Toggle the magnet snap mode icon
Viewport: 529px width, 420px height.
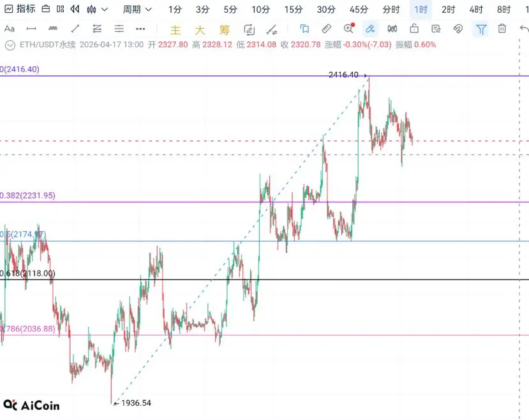pyautogui.click(x=458, y=29)
